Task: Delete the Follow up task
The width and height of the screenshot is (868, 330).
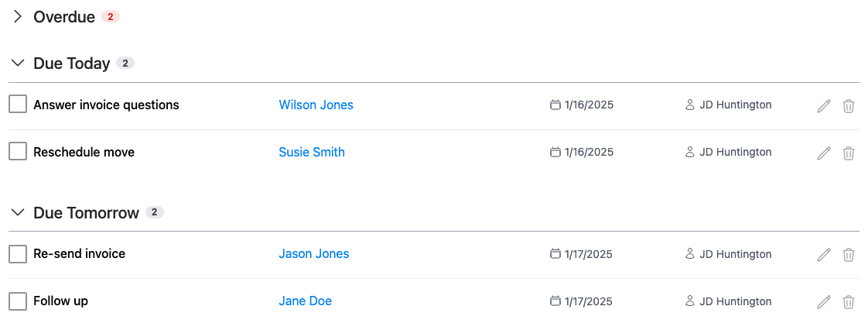Action: (x=848, y=301)
